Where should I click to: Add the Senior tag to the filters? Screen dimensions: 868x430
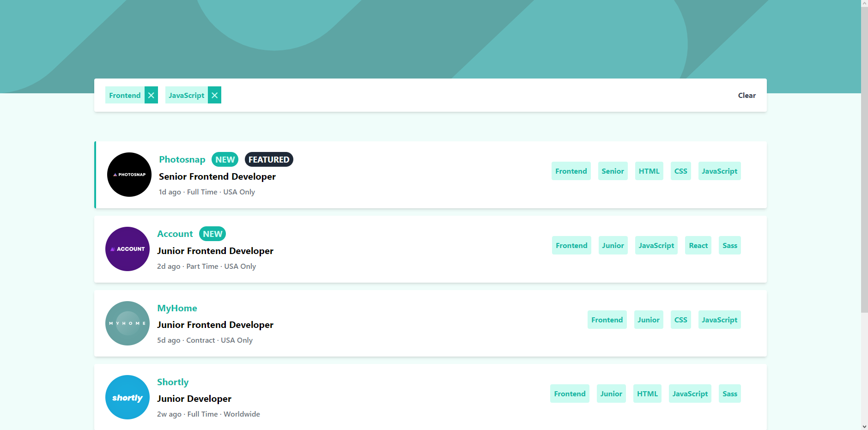(x=613, y=171)
